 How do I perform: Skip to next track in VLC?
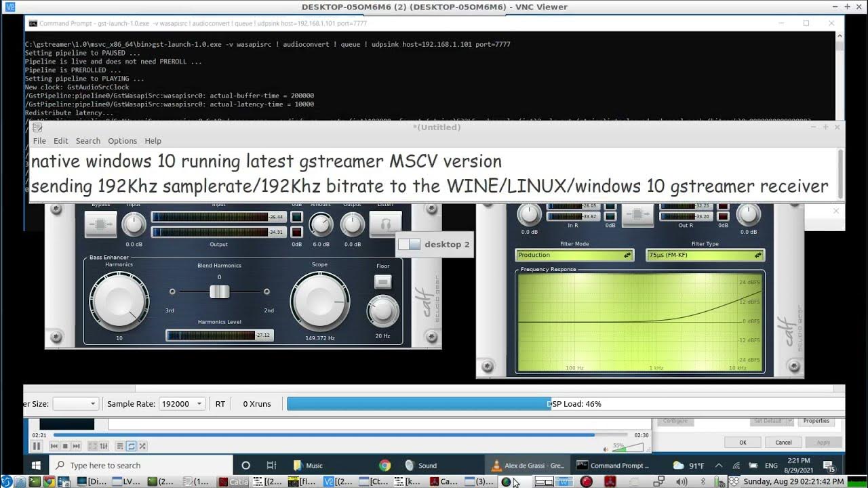[x=76, y=446]
